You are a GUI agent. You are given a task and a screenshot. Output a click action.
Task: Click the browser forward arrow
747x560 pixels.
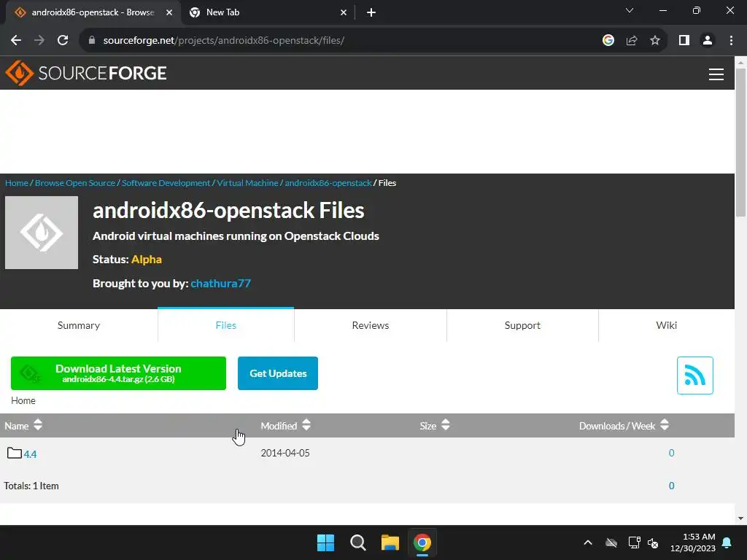(39, 41)
